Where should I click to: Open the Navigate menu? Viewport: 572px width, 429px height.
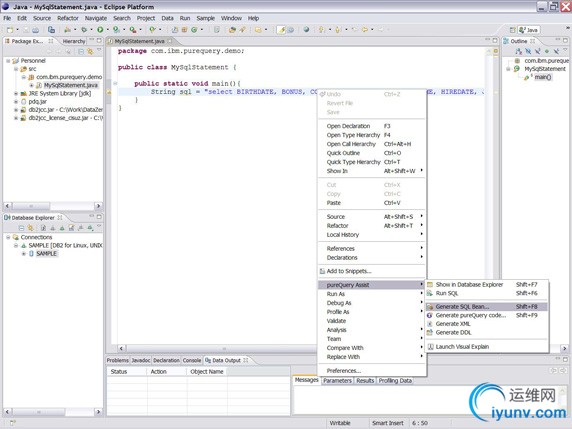pos(96,18)
